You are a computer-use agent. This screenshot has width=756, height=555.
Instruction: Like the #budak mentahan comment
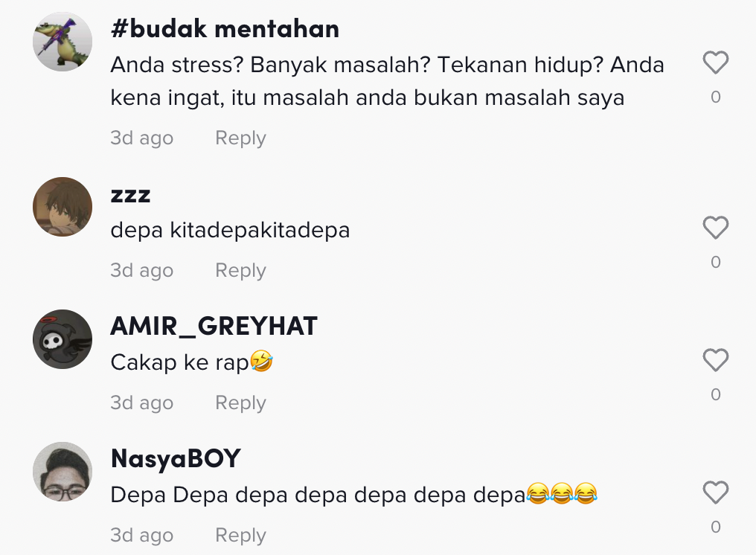[x=716, y=62]
